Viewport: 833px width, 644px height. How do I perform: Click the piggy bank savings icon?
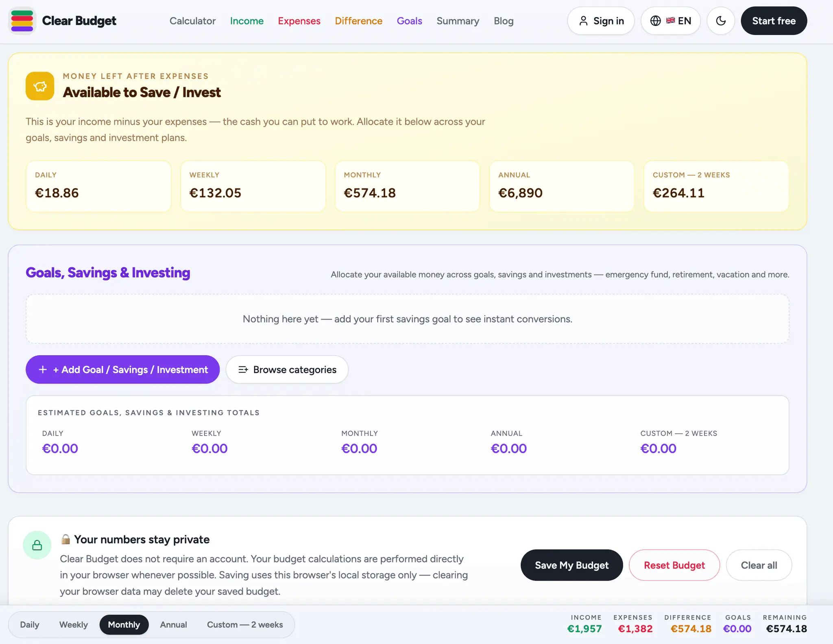[40, 86]
